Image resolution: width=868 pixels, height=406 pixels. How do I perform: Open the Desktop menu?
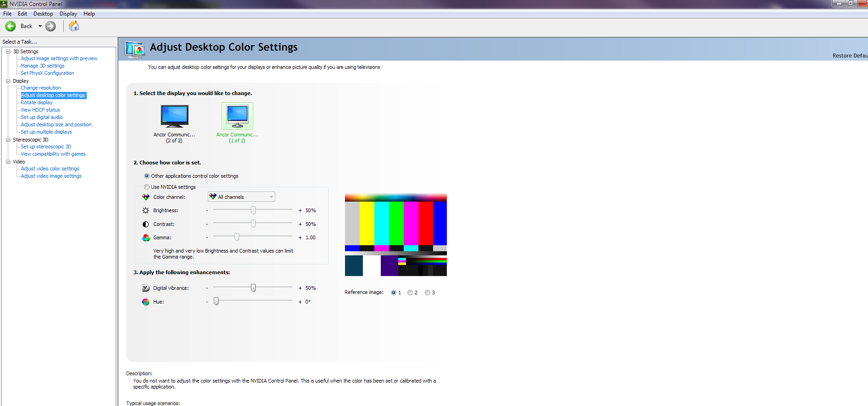click(x=43, y=14)
